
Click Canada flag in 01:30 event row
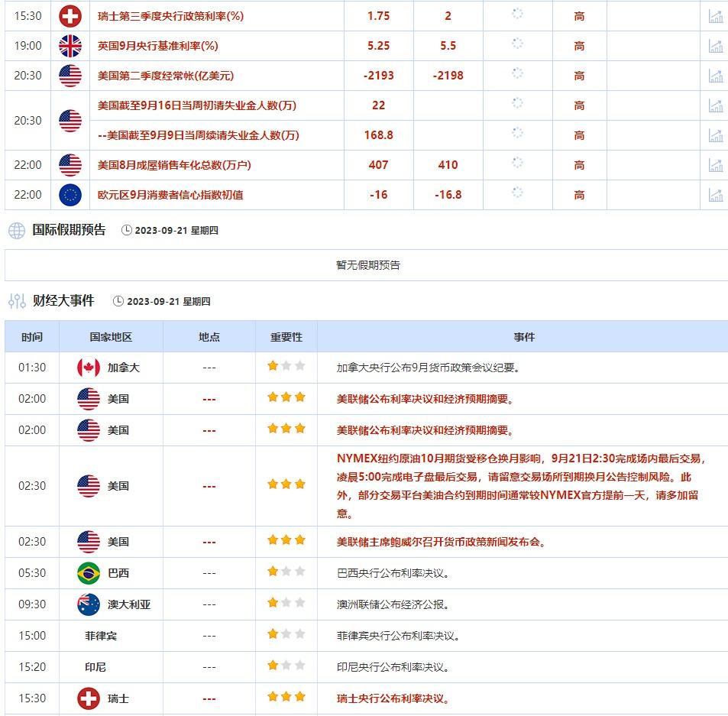pos(88,368)
